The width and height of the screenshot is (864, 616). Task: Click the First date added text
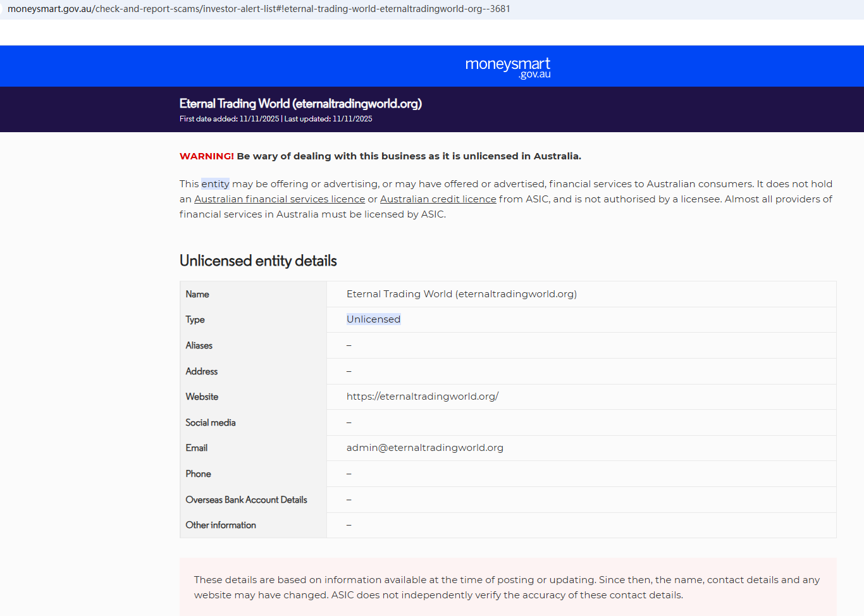pyautogui.click(x=229, y=119)
